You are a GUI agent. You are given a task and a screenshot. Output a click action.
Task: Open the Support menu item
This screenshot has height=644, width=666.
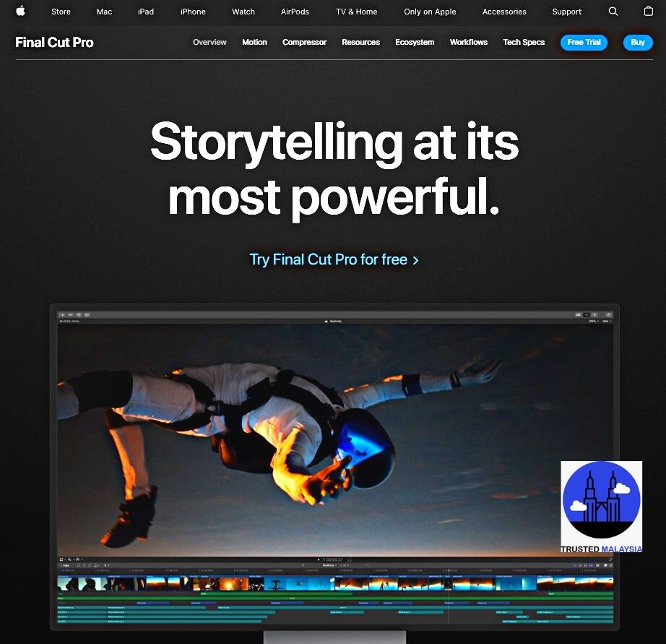pyautogui.click(x=566, y=12)
